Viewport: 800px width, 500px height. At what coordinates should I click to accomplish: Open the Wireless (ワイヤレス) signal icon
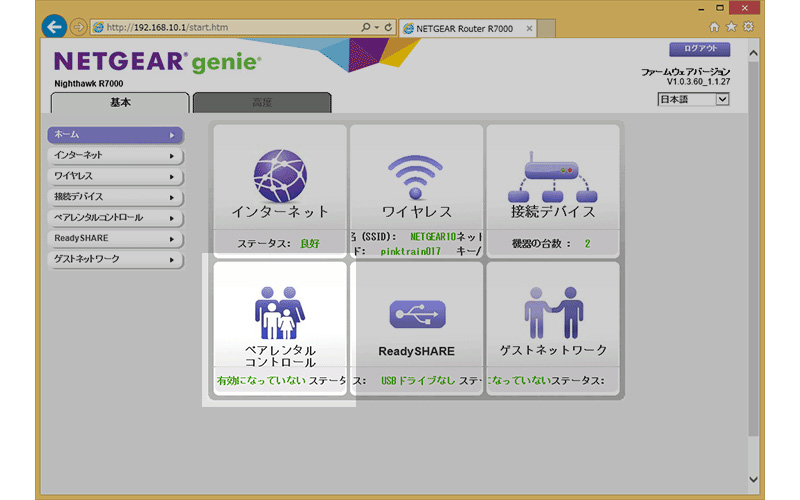point(416,176)
